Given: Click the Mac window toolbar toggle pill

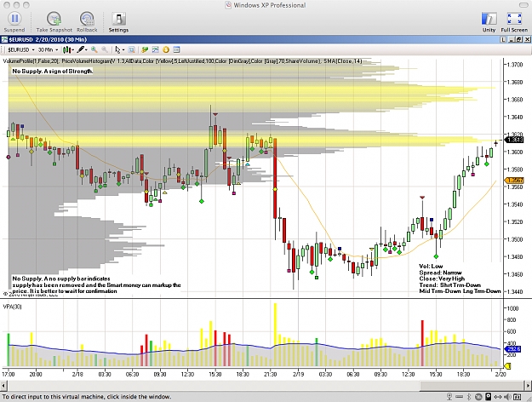Looking at the screenshot, I should [524, 5].
